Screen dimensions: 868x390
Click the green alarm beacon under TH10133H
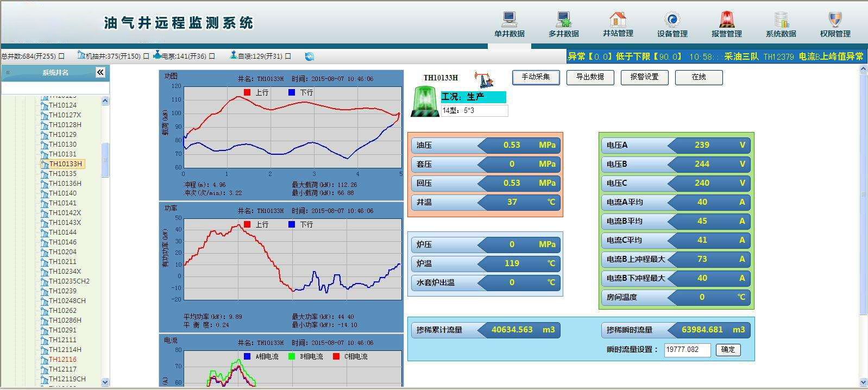[425, 103]
